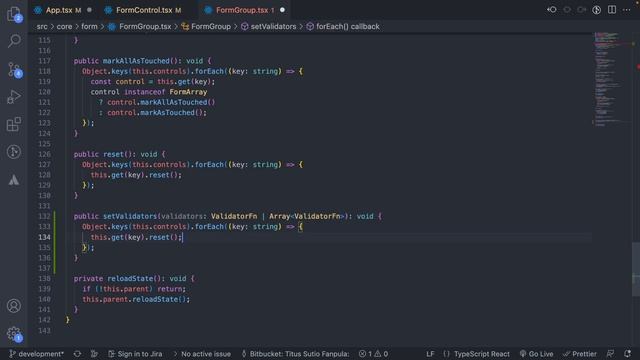This screenshot has width=640, height=360.
Task: Open the Git graph activity bar icon
Action: 14,152
